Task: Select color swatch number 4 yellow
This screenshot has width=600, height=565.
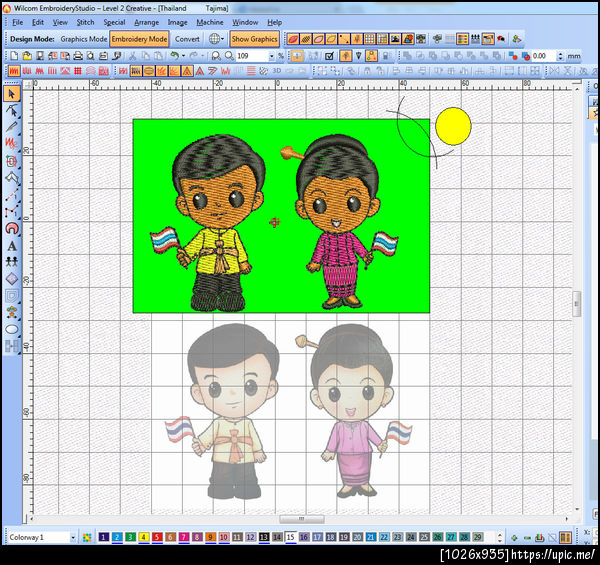Action: tap(143, 537)
